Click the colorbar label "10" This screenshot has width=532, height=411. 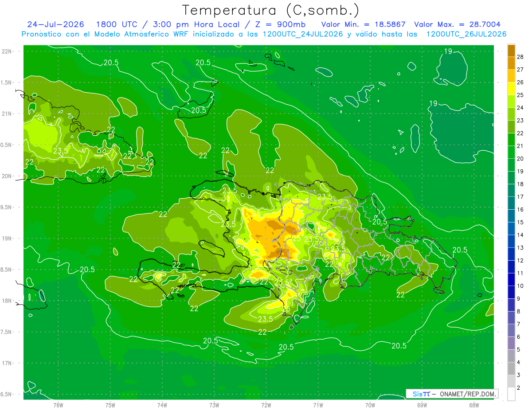(x=520, y=286)
